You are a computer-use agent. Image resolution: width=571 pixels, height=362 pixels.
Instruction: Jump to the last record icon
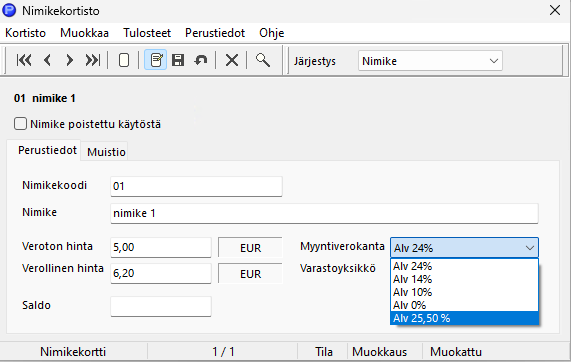pos(92,60)
